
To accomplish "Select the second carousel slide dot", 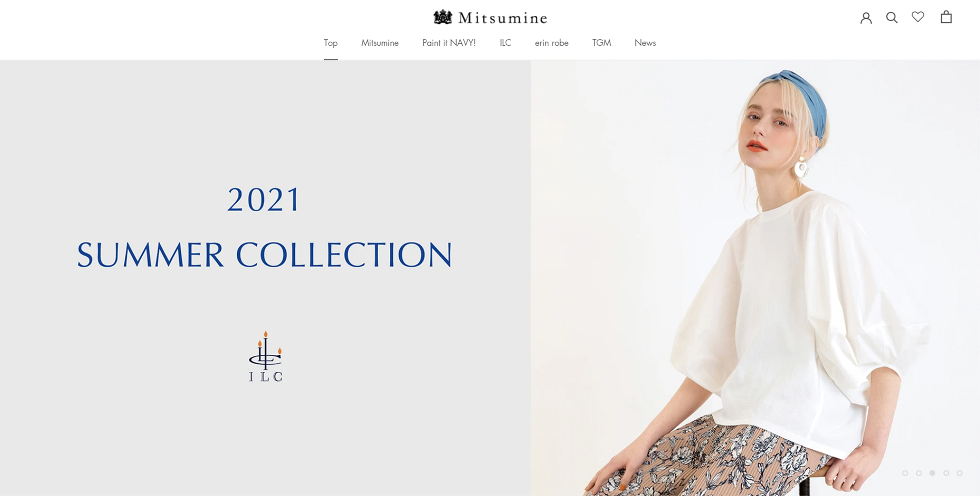I will pyautogui.click(x=919, y=473).
